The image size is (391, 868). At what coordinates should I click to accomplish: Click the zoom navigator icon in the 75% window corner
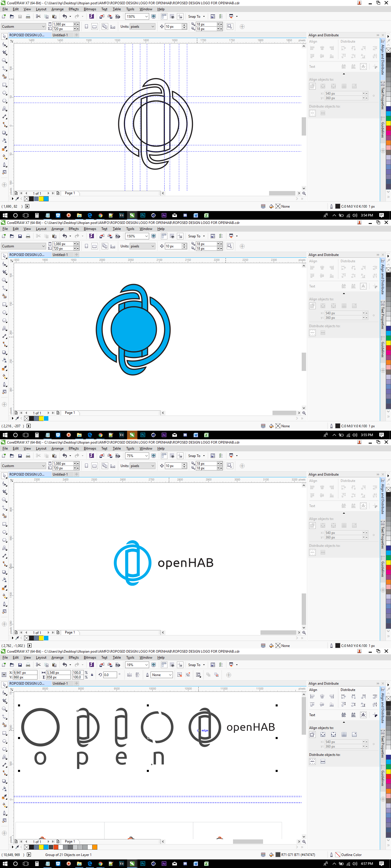click(x=304, y=632)
